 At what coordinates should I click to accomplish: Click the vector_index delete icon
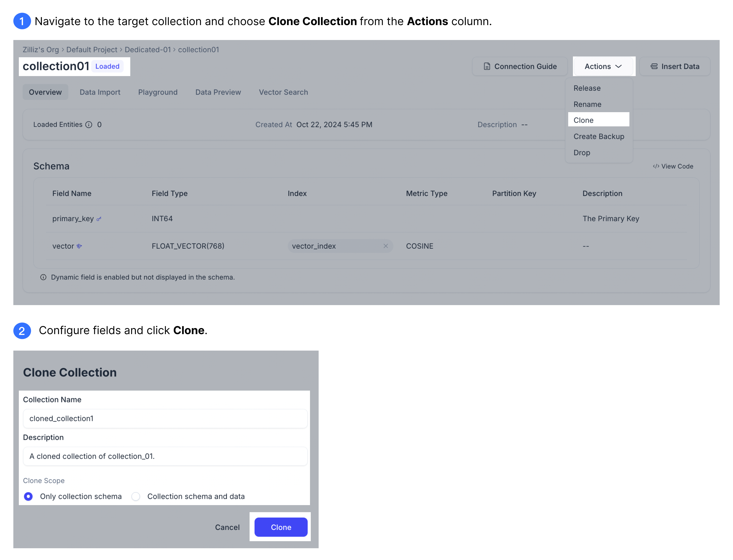click(x=386, y=246)
